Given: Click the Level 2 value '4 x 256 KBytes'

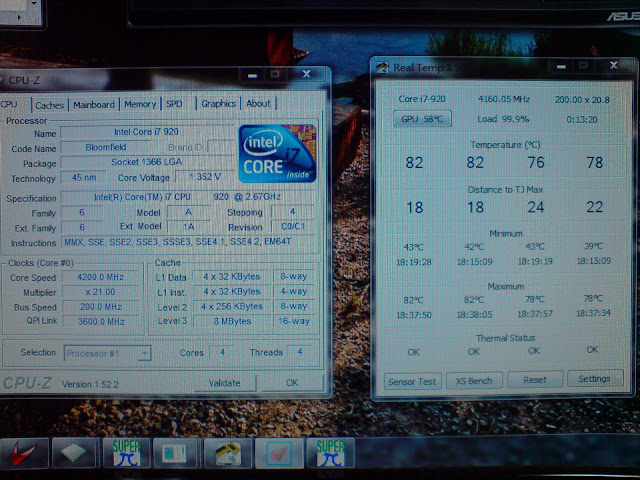Looking at the screenshot, I should click(x=232, y=307).
